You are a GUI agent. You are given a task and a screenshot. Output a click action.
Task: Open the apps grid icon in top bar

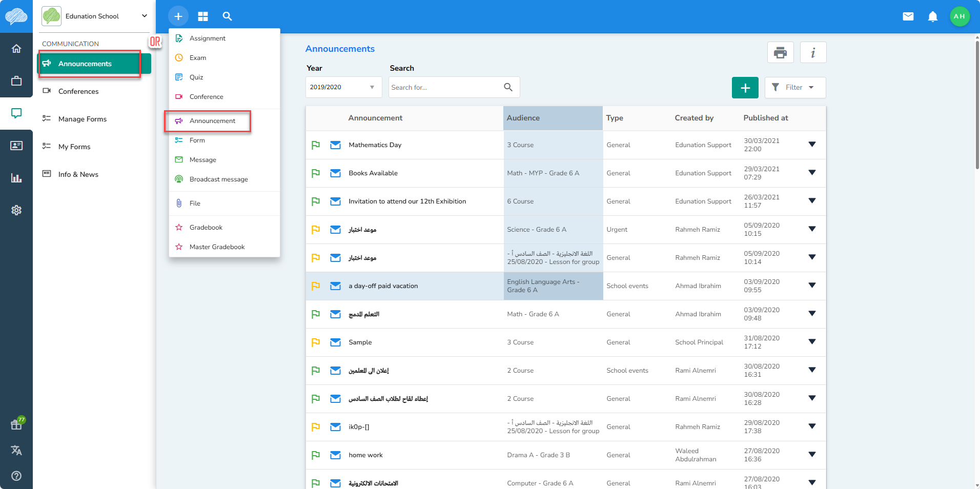203,16
